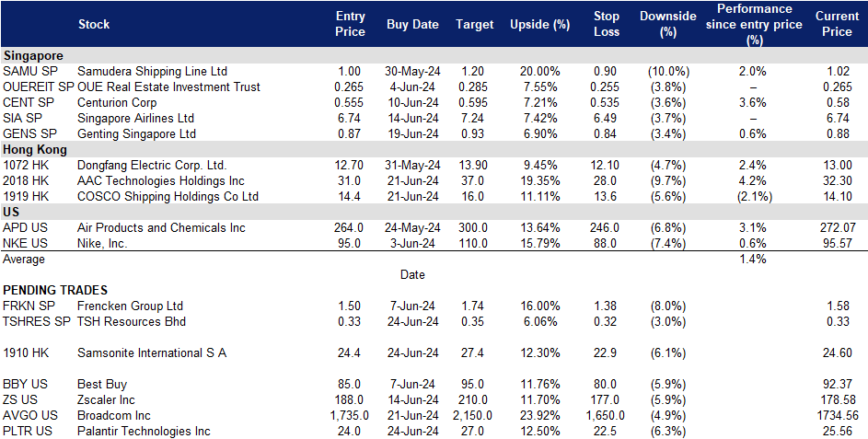This screenshot has width=868, height=439.
Task: Select Dongfang Electric Corp. Ltd. name
Action: tap(151, 165)
